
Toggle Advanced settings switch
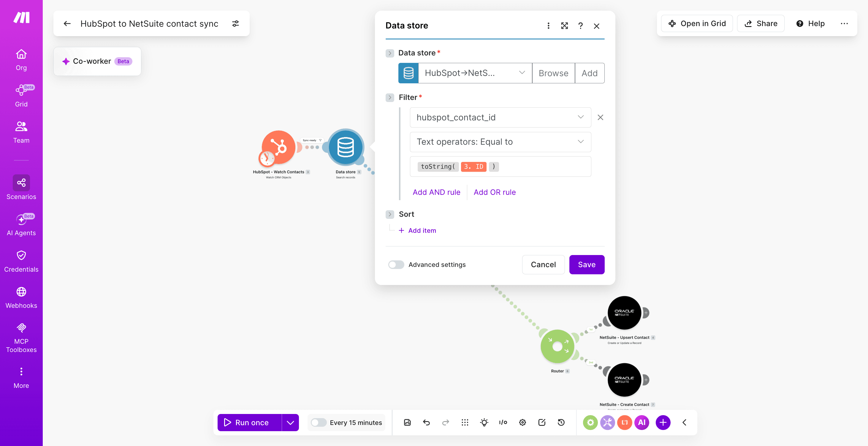pyautogui.click(x=396, y=265)
